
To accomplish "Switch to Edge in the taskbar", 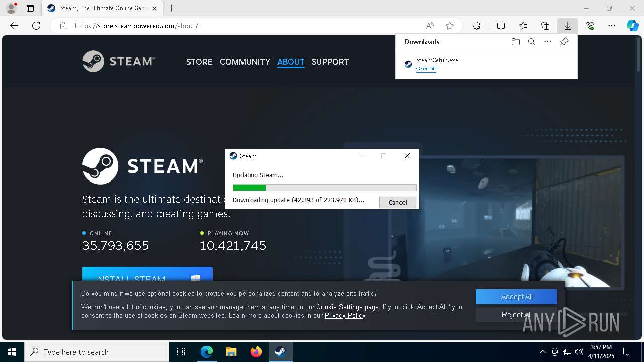I will (x=207, y=352).
